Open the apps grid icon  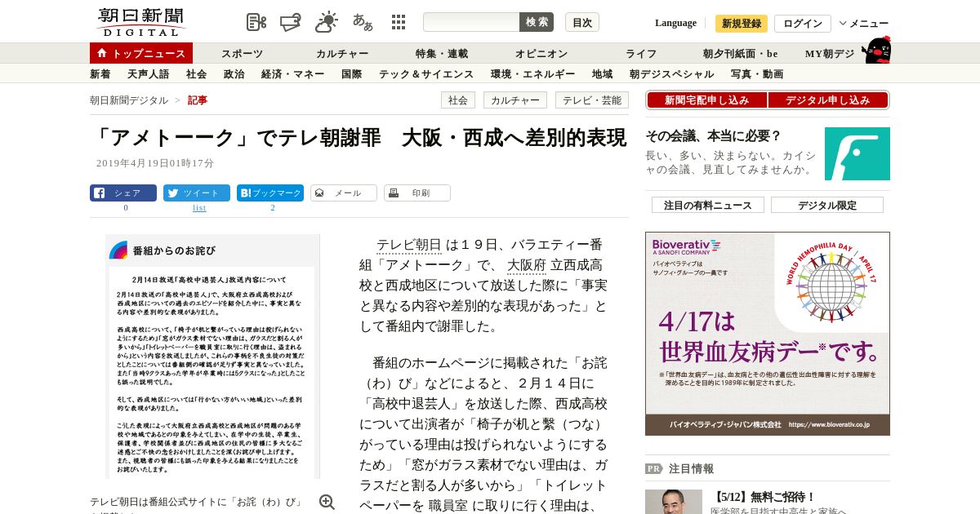399,22
